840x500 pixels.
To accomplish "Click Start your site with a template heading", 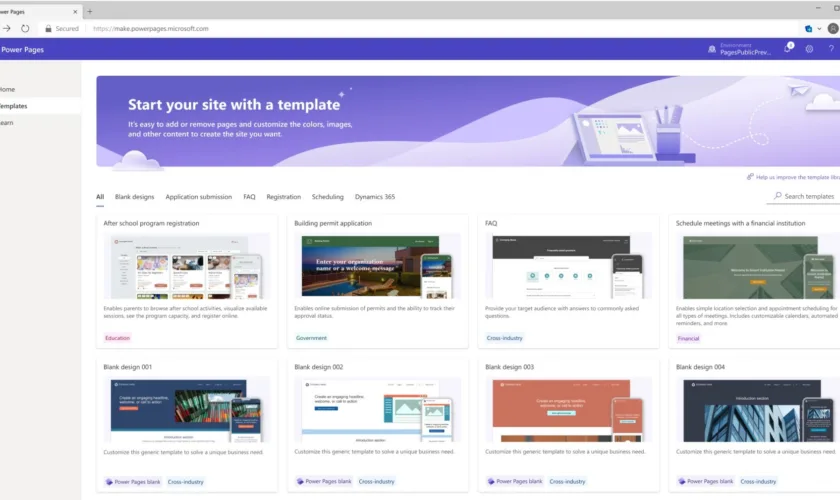I will (234, 105).
